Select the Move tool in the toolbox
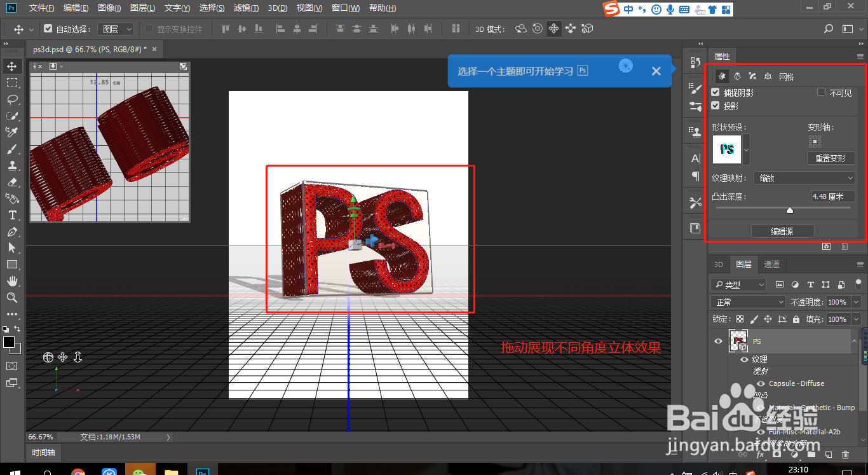868x475 pixels. [x=12, y=66]
